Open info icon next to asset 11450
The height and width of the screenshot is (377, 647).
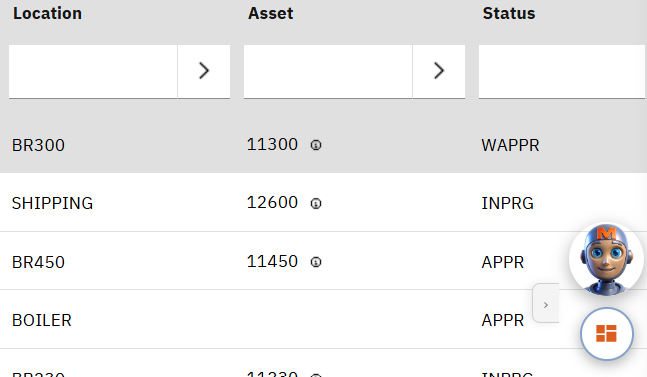(316, 262)
